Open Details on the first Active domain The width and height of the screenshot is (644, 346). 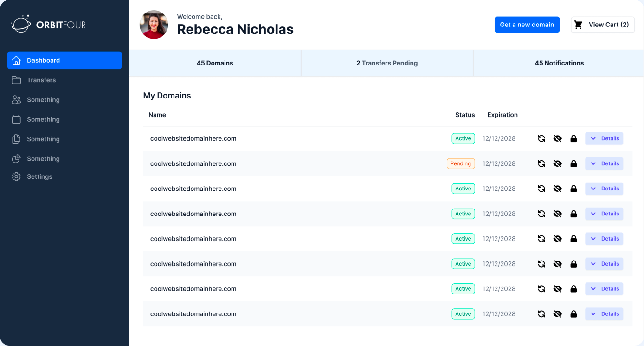[604, 138]
